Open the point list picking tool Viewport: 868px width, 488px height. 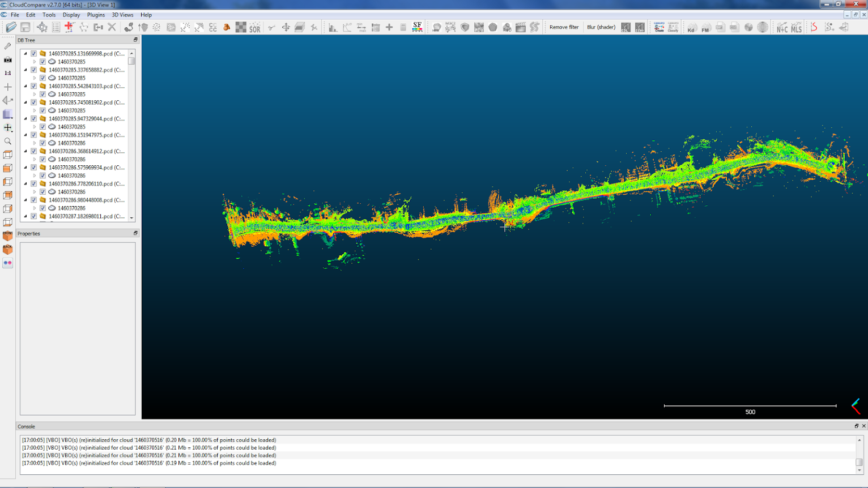click(x=56, y=27)
